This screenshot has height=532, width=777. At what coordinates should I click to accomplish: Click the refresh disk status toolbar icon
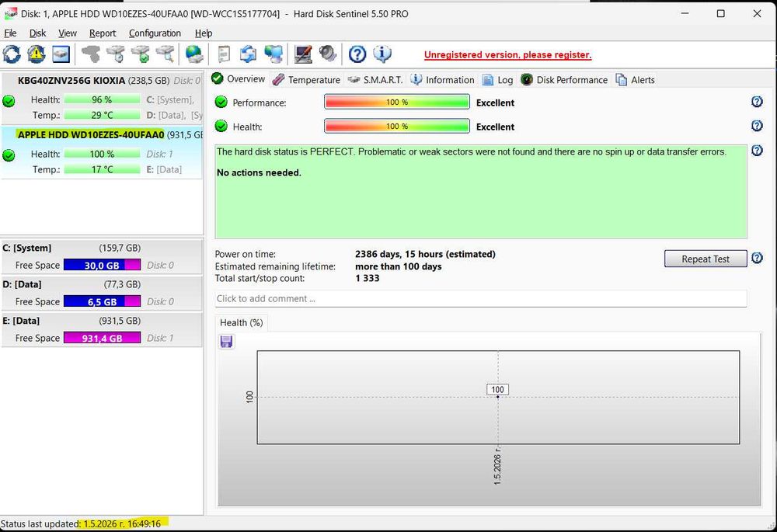12,54
